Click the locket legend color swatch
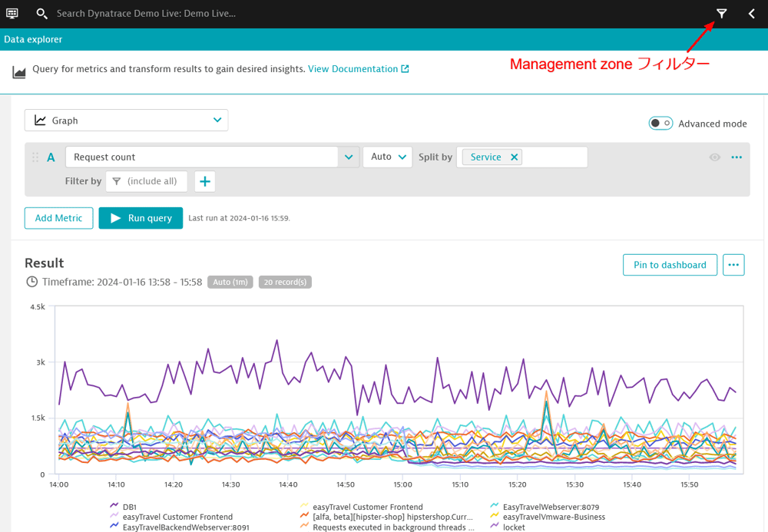Screen dimensions: 768x532 (x=494, y=526)
